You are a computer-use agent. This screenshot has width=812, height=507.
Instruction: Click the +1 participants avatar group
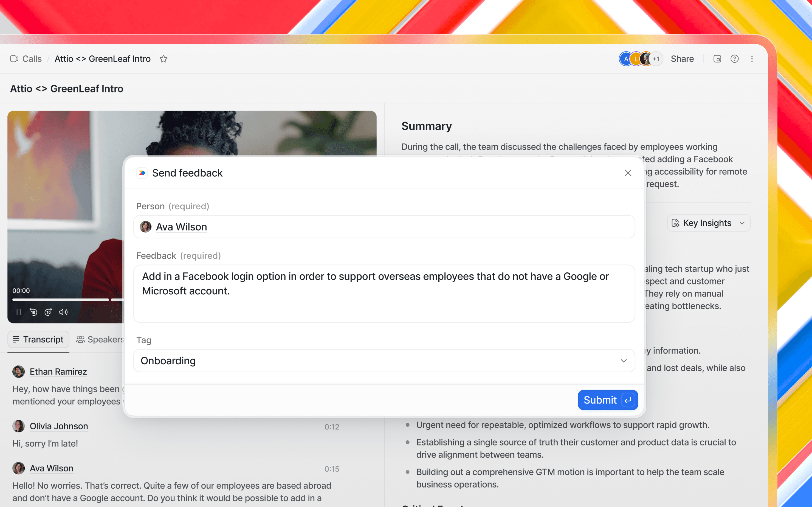pos(656,59)
